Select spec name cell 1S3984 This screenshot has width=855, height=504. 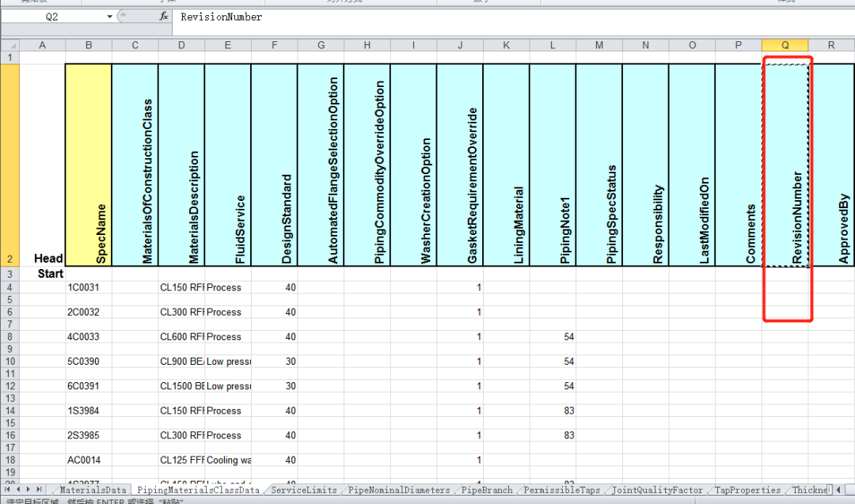point(89,411)
